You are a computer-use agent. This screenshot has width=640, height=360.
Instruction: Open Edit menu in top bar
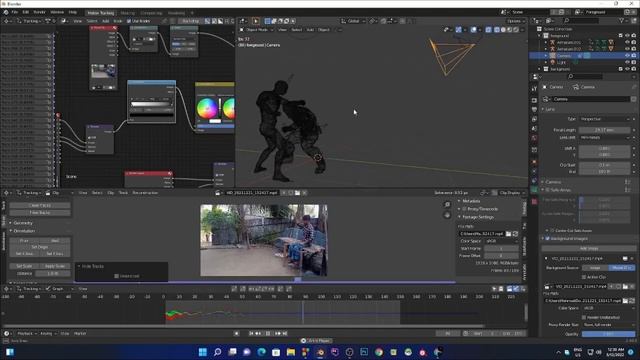26,12
